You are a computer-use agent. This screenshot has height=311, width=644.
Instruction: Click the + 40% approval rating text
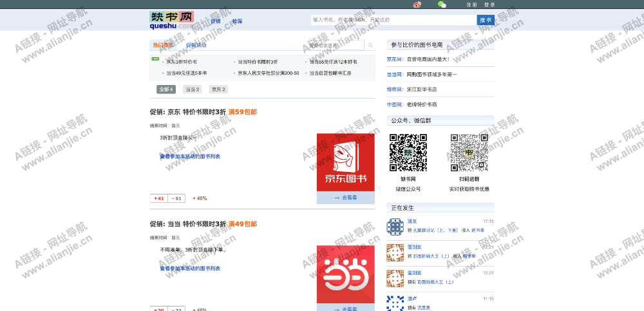click(x=200, y=198)
